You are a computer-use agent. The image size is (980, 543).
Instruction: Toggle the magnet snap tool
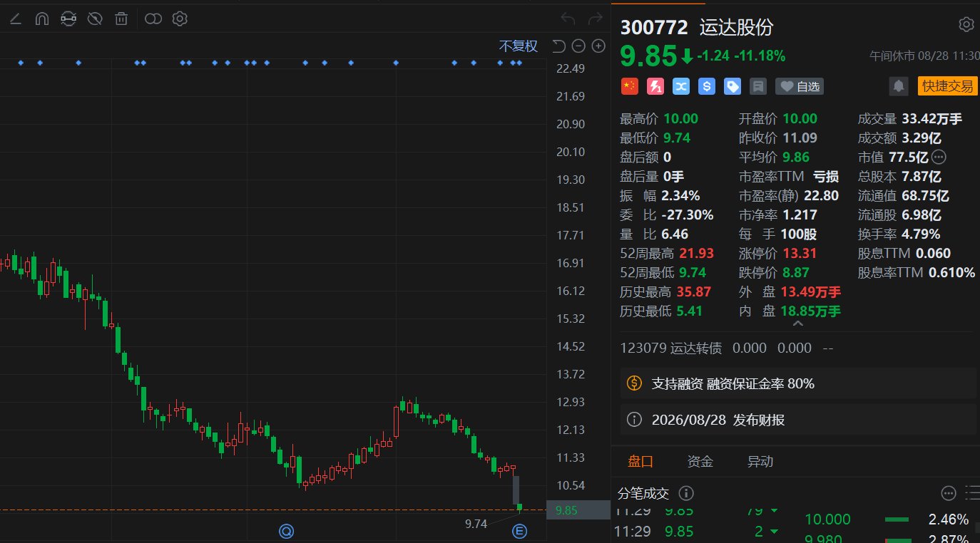[41, 19]
